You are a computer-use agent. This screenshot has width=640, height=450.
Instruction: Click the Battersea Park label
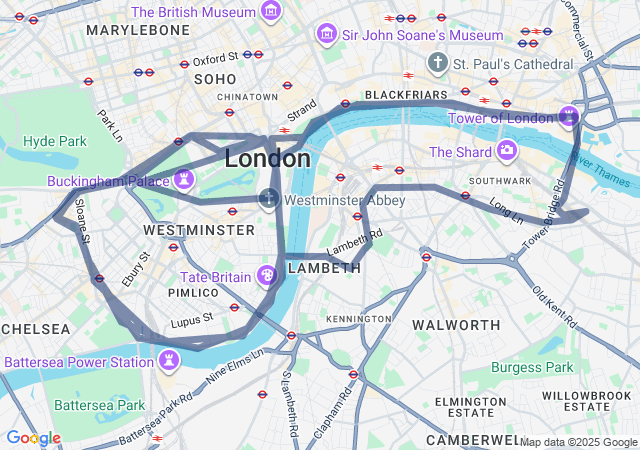[x=100, y=405]
